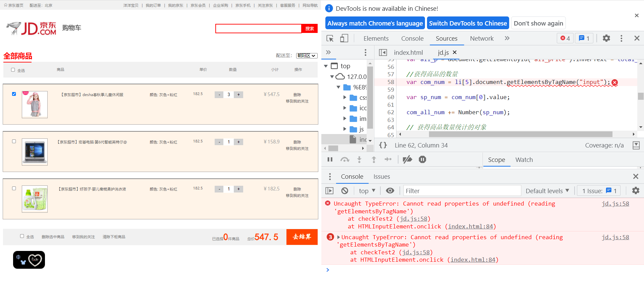The height and width of the screenshot is (303, 644).
Task: Close the console drawer
Action: [636, 177]
